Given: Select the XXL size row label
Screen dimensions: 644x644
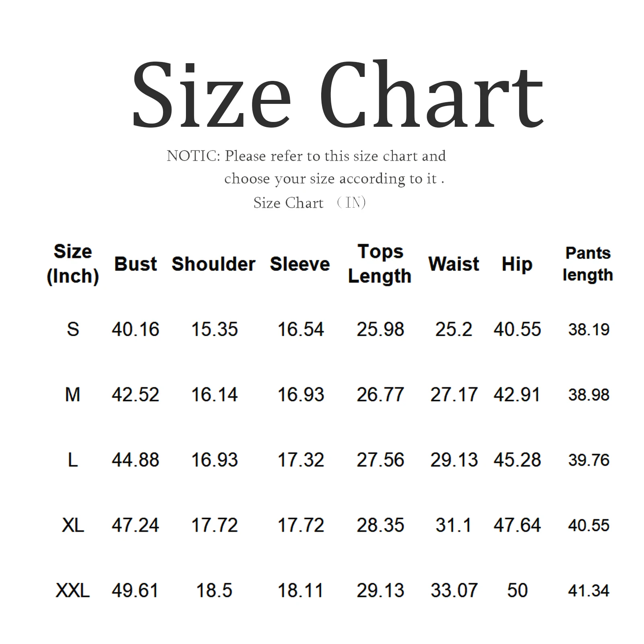Looking at the screenshot, I should (x=72, y=591).
